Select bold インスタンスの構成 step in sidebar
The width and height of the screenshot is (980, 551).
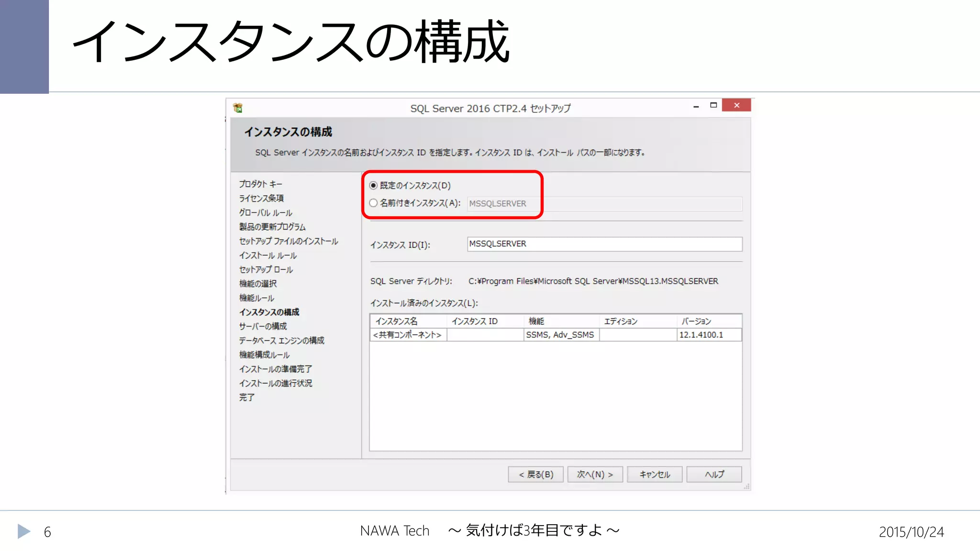tap(269, 312)
